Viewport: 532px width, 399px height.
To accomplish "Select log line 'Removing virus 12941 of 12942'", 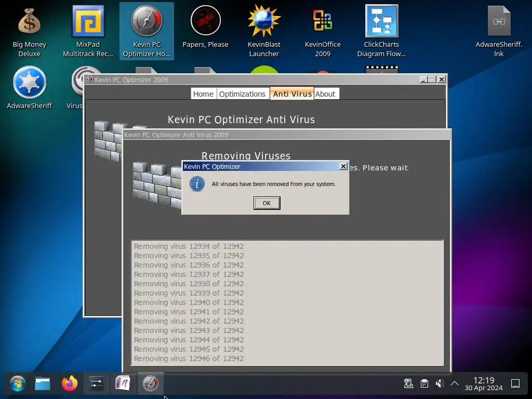I will point(189,312).
